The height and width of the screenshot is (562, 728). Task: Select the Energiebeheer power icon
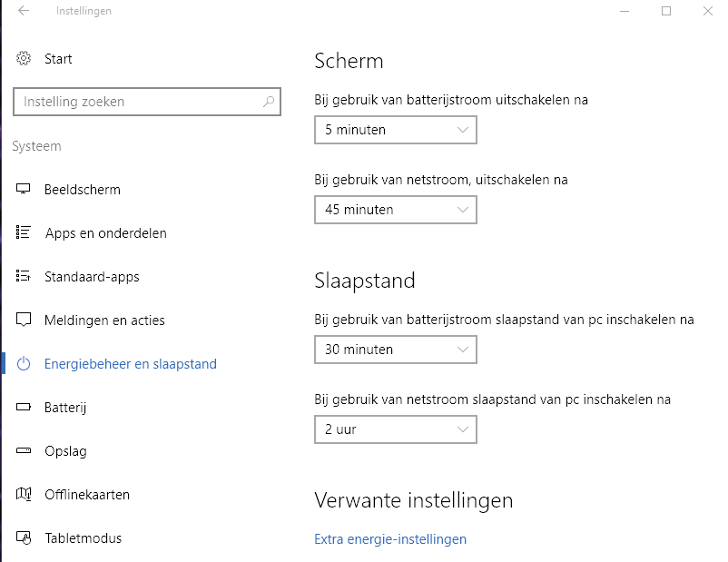pyautogui.click(x=24, y=363)
